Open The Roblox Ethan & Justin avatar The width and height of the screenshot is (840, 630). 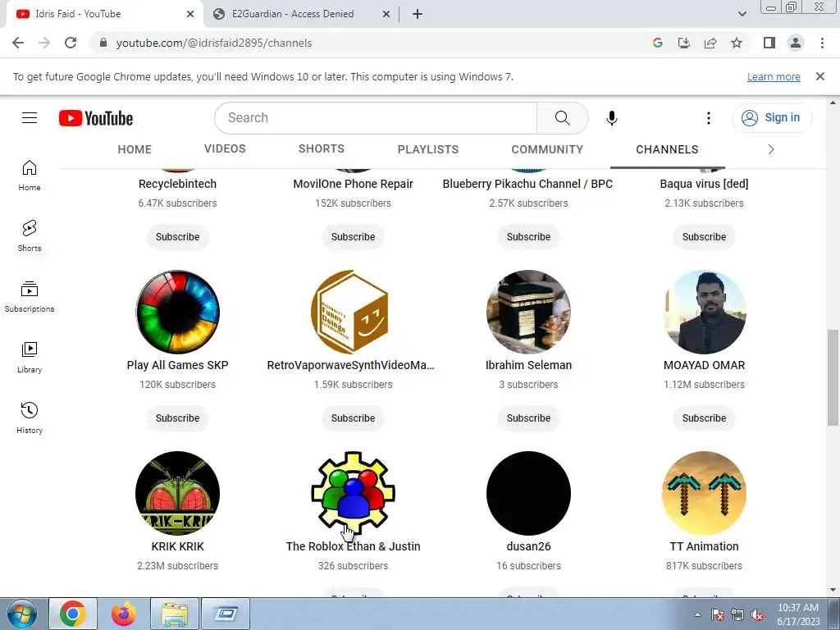(x=353, y=493)
